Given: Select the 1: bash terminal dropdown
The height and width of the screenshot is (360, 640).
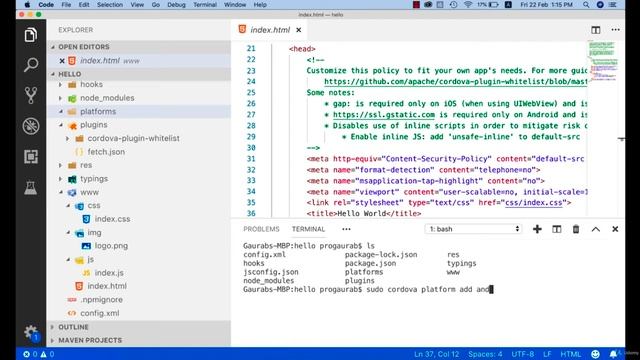Looking at the screenshot, I should pyautogui.click(x=473, y=229).
